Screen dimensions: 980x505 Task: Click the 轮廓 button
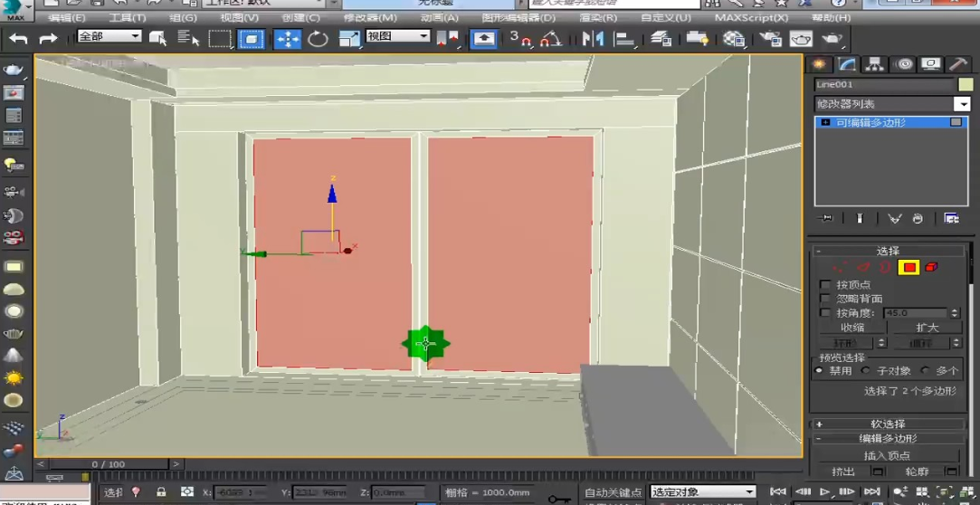(x=917, y=472)
